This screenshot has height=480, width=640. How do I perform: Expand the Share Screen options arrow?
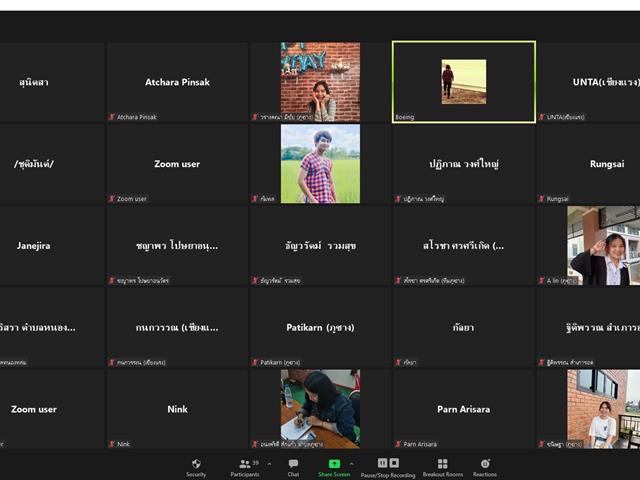point(352,464)
